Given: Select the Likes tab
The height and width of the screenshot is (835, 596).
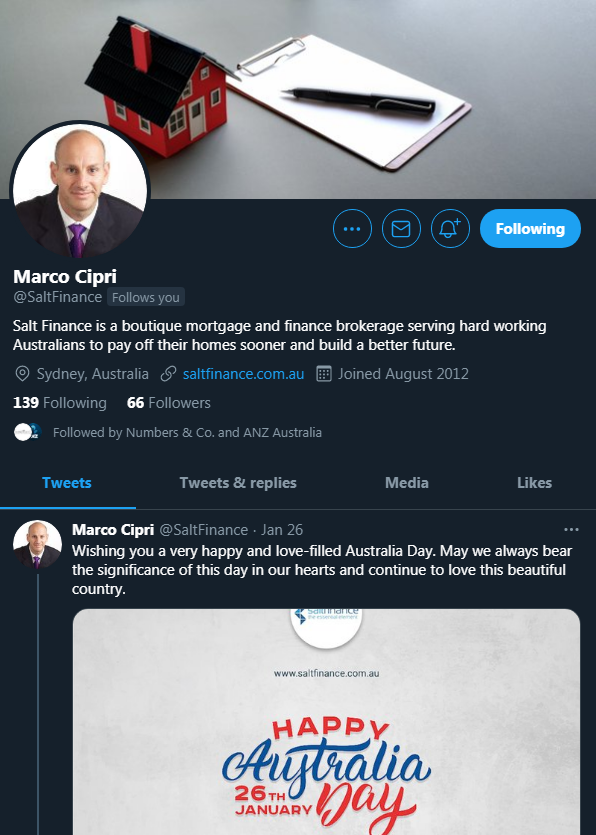Looking at the screenshot, I should click(x=534, y=483).
